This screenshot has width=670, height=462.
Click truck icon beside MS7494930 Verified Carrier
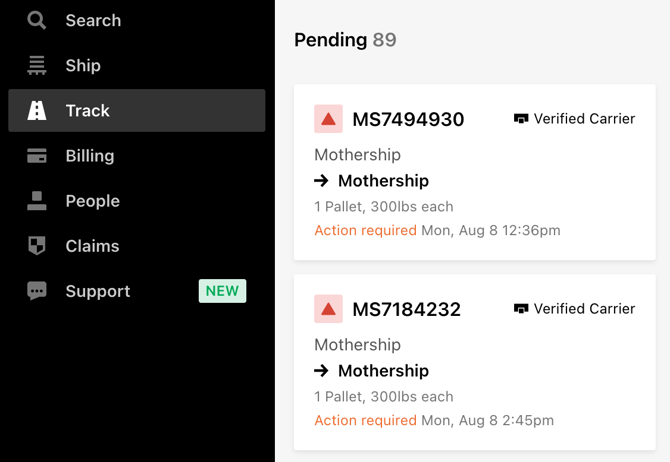click(521, 118)
